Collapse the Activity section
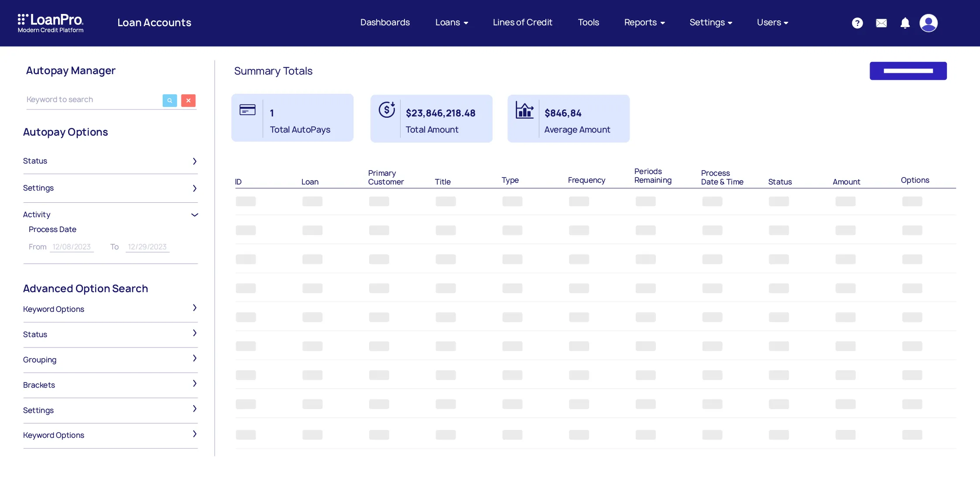This screenshot has width=980, height=498. (195, 215)
